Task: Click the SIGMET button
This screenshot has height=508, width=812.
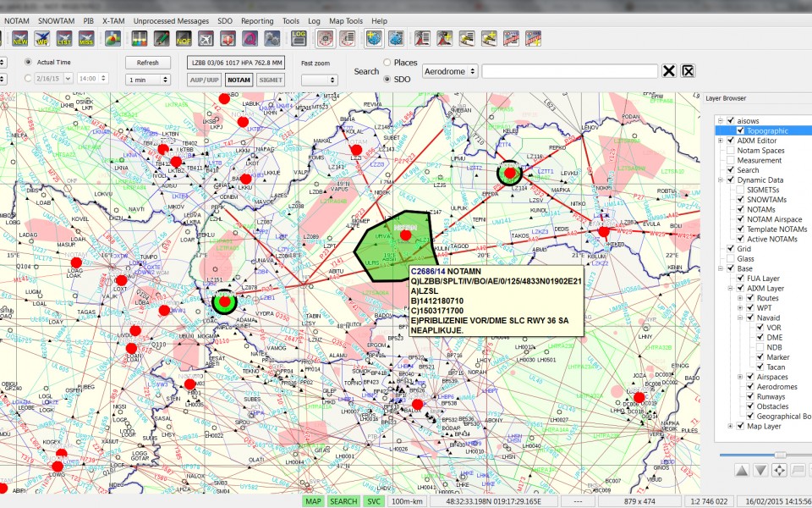Action: (271, 80)
